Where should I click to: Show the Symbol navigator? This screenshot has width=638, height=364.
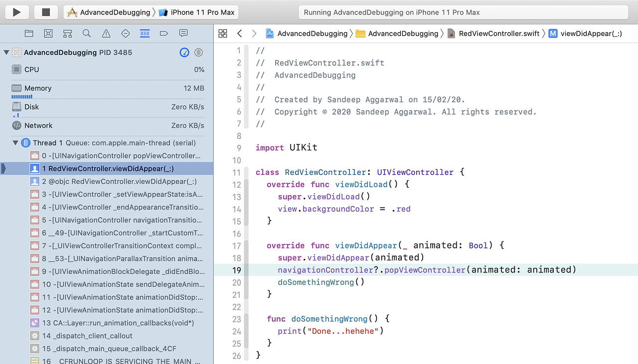[67, 33]
